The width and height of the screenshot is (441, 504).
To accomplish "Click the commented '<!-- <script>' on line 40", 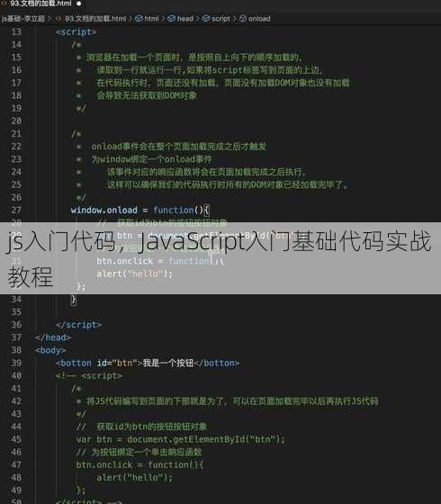I will point(89,376).
